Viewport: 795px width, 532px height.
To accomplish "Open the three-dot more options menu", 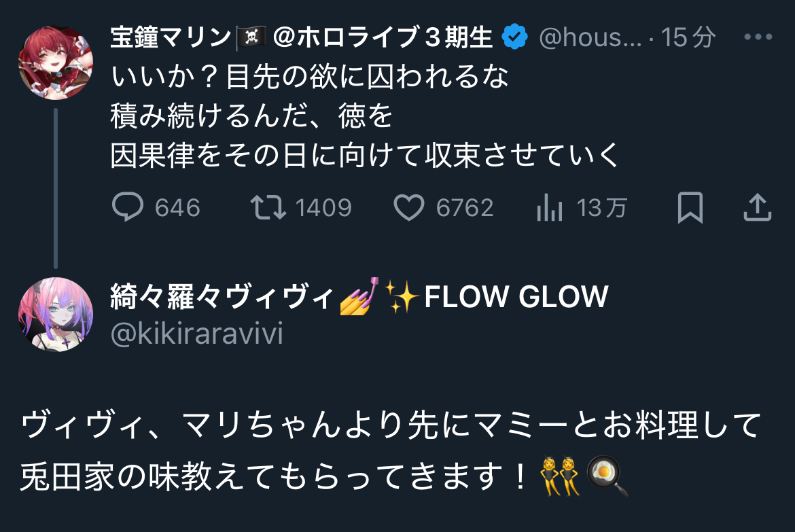I will pyautogui.click(x=758, y=37).
